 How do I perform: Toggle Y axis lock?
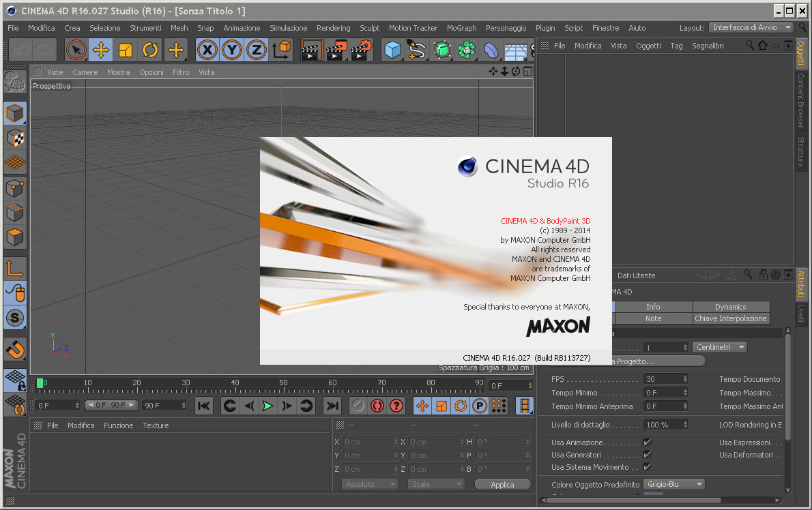[x=232, y=50]
